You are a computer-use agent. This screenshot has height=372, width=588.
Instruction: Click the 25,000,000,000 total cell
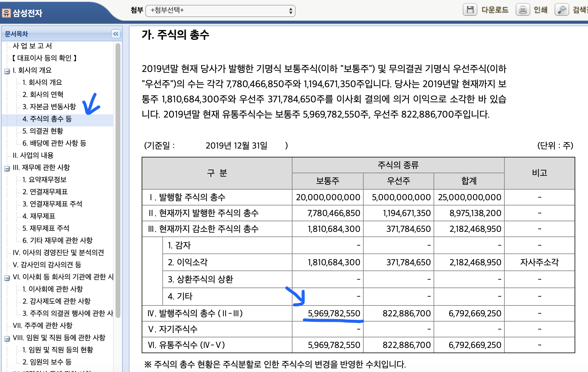pyautogui.click(x=469, y=197)
